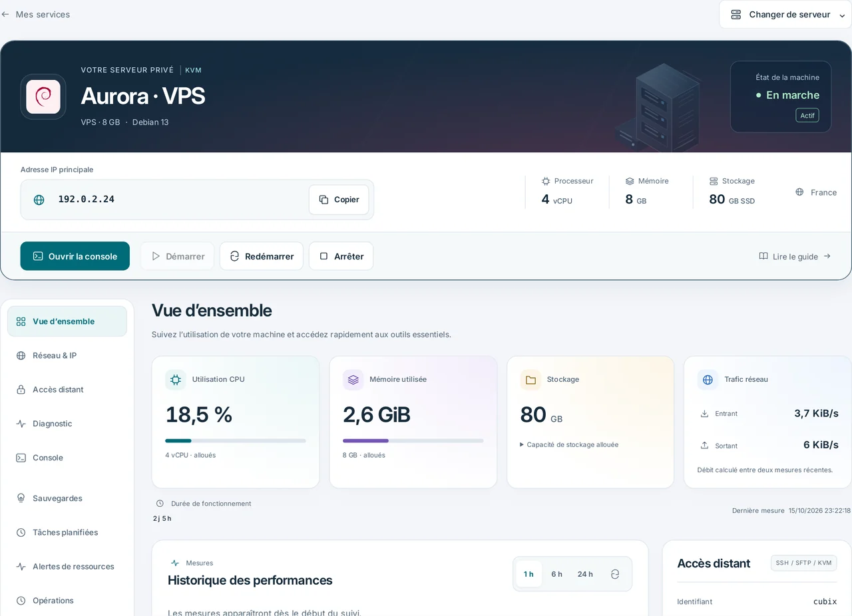Click the upload icon next to Sortant

pyautogui.click(x=704, y=445)
